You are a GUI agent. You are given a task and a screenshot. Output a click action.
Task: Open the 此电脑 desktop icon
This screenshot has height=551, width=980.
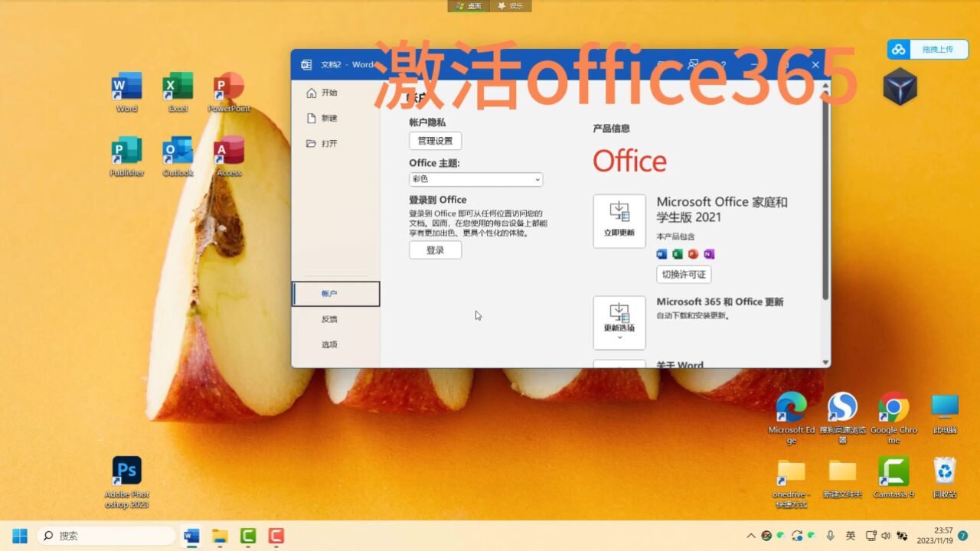click(945, 413)
